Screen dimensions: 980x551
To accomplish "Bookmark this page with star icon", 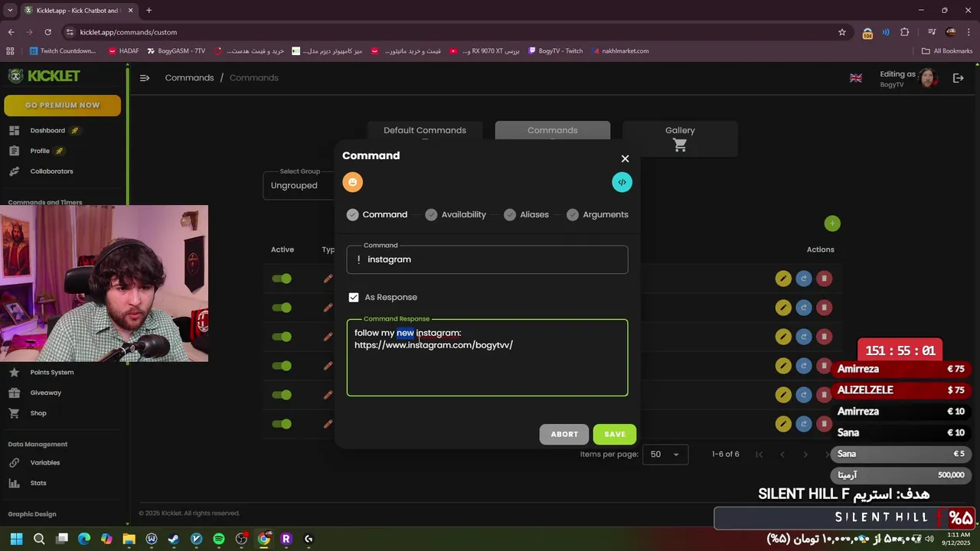I will 842,32.
